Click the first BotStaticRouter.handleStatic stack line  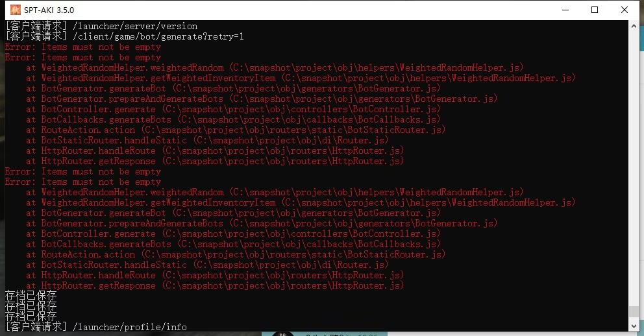click(207, 140)
